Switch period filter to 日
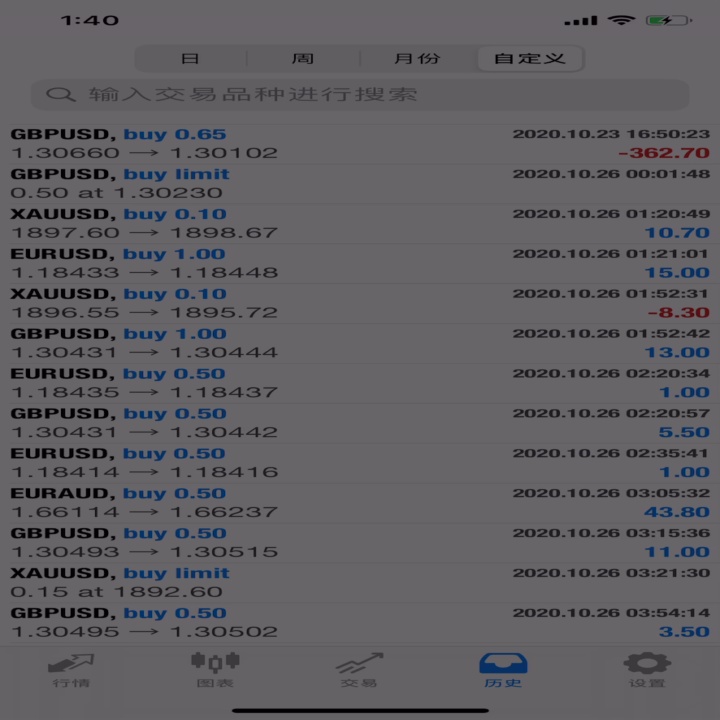This screenshot has height=720, width=720. pyautogui.click(x=190, y=58)
